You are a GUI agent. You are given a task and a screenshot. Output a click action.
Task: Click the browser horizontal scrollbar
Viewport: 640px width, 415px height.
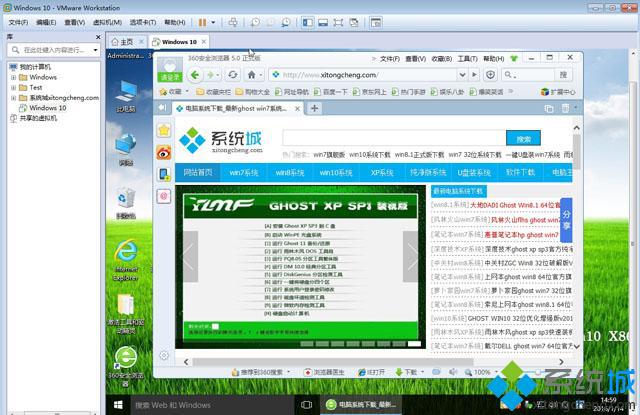point(333,362)
